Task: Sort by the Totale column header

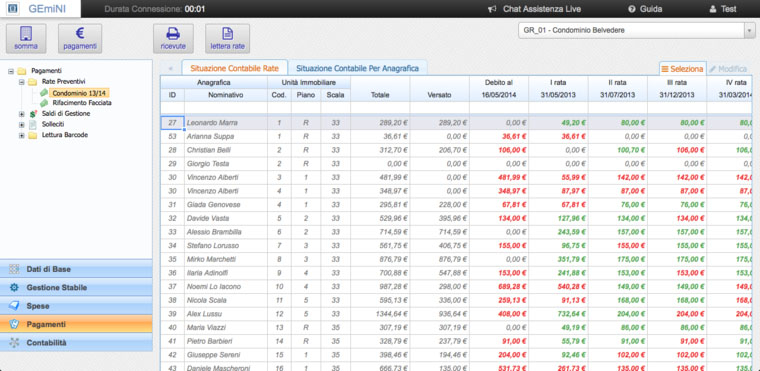Action: [380, 95]
